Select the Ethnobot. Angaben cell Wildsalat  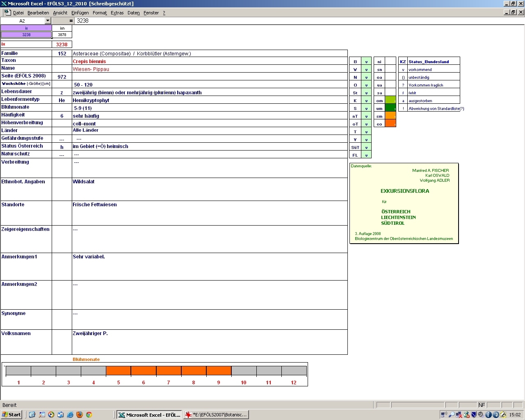[210, 189]
